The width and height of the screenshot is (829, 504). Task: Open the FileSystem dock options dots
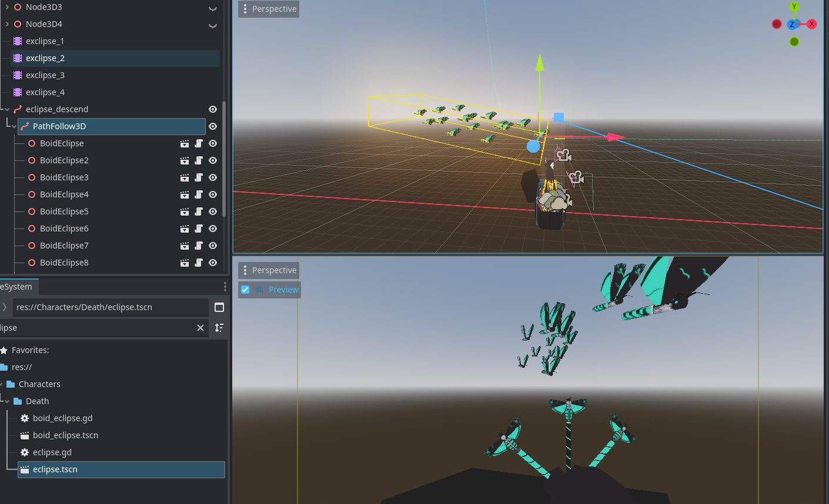coord(225,287)
